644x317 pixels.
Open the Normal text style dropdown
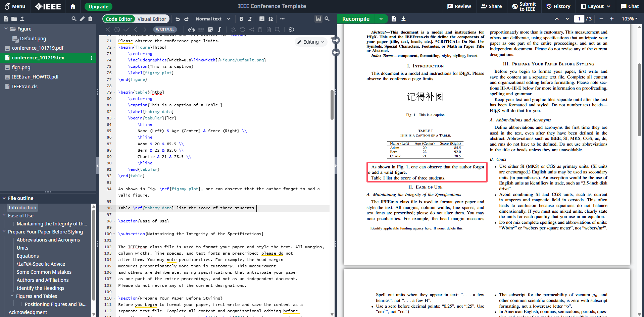[x=213, y=19]
